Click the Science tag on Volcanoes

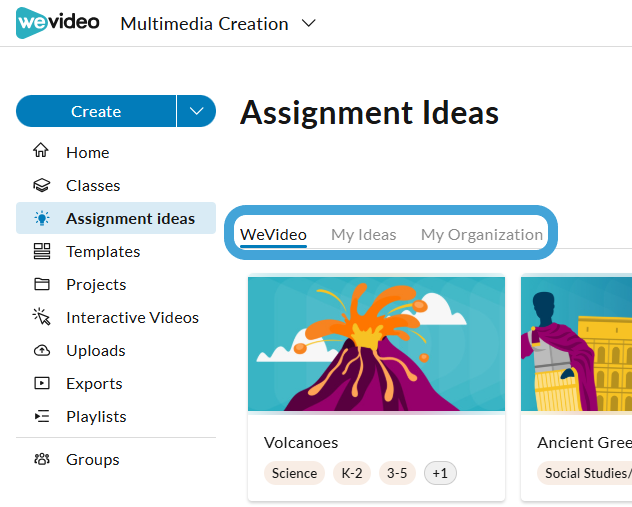(x=294, y=473)
